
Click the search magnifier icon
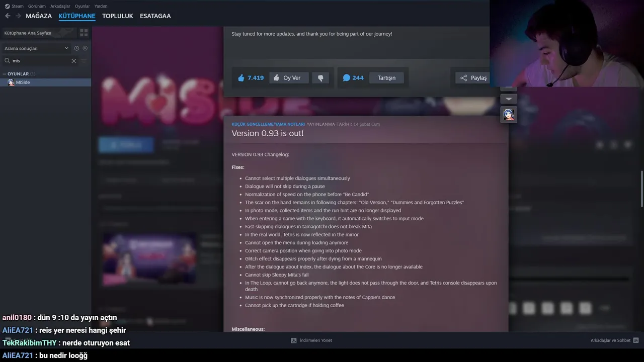tap(8, 61)
